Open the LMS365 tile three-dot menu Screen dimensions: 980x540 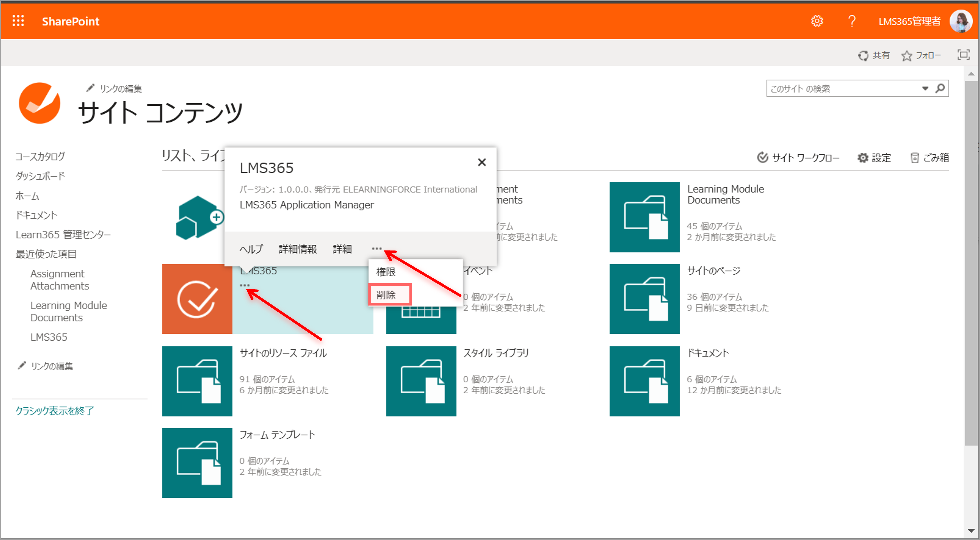[245, 285]
